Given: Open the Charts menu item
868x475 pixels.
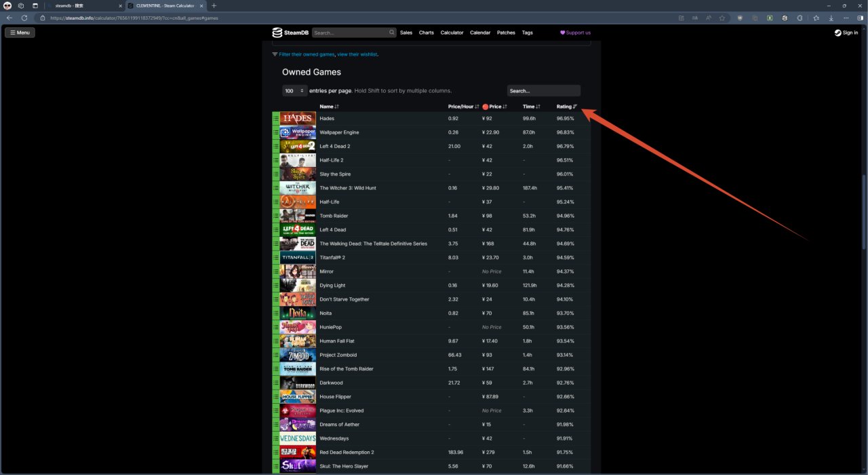Looking at the screenshot, I should [427, 33].
